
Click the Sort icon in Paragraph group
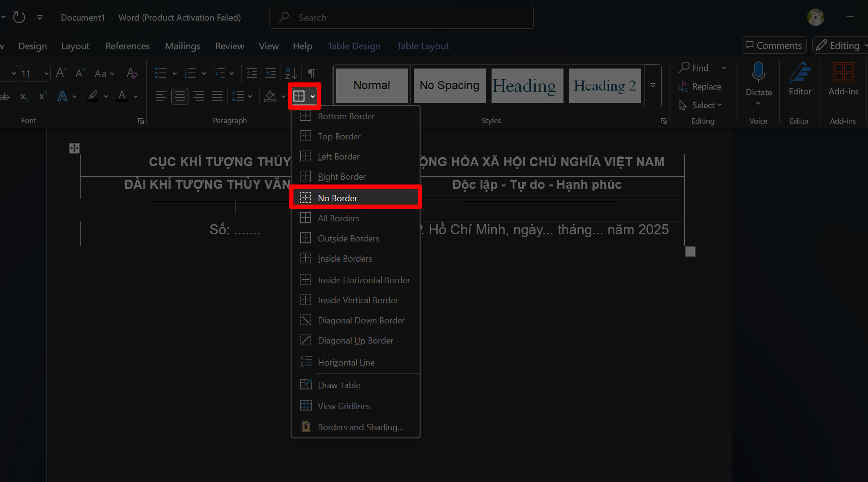(291, 73)
